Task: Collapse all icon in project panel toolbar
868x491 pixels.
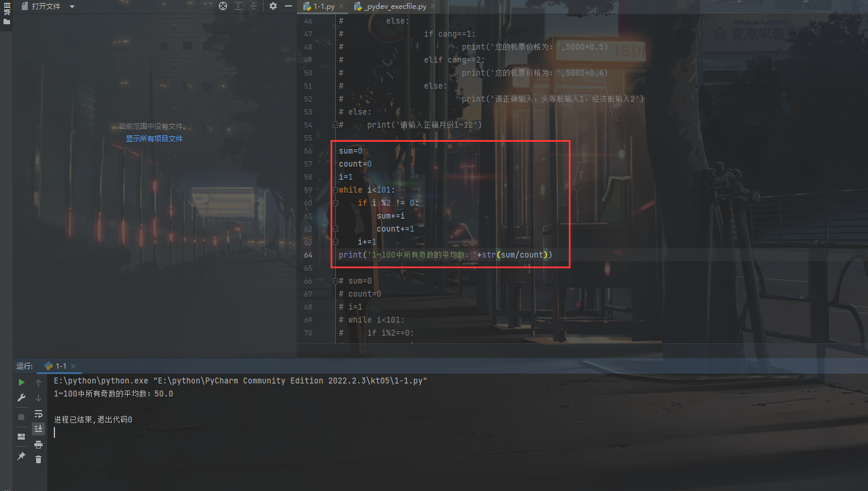Action: [x=253, y=6]
